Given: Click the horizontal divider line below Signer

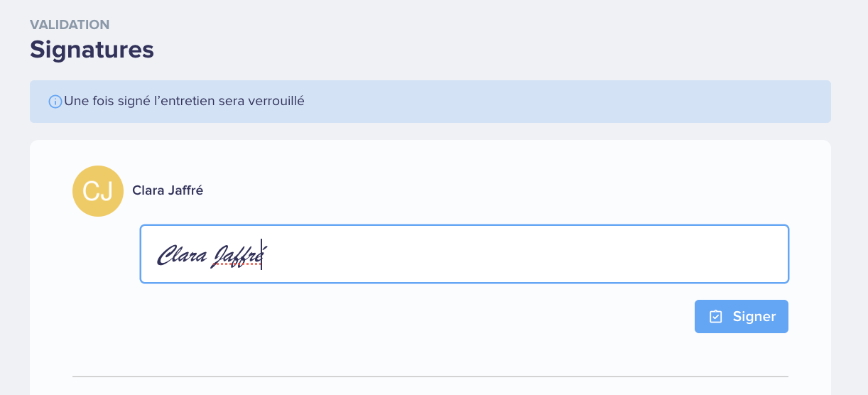Looking at the screenshot, I should 430,376.
